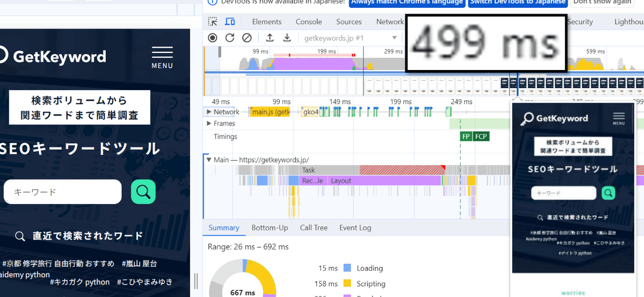Open the Lighthouse tab
The width and height of the screenshot is (644, 297).
pos(629,22)
